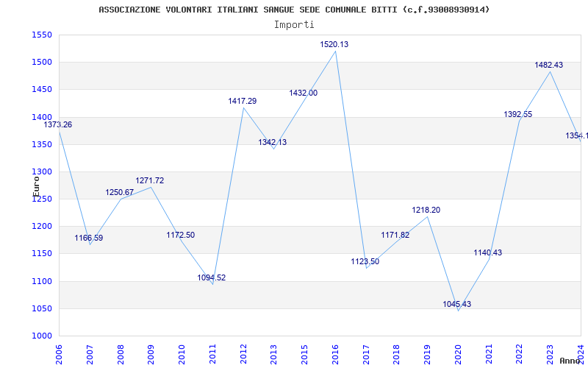Select data label 1342.13
The image size is (588, 368).
(272, 142)
